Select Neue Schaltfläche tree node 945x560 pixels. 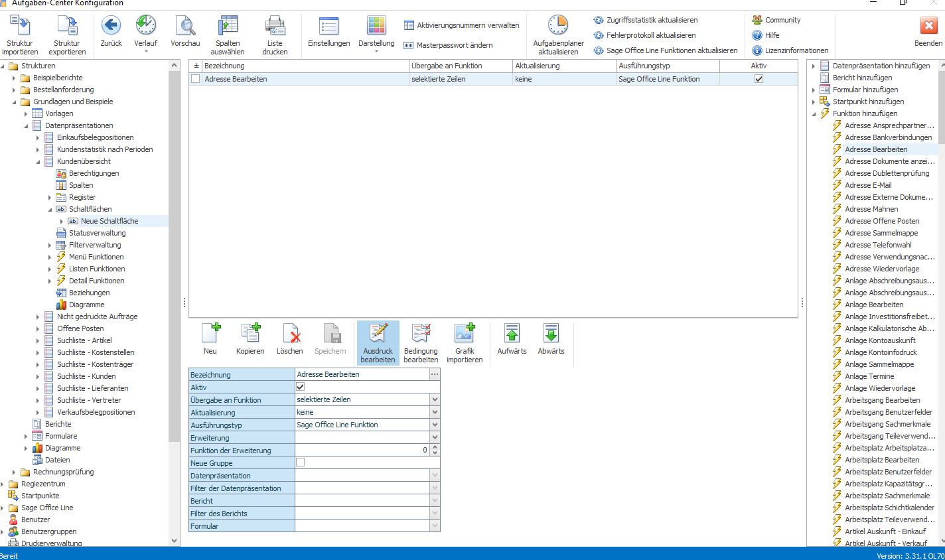(109, 221)
